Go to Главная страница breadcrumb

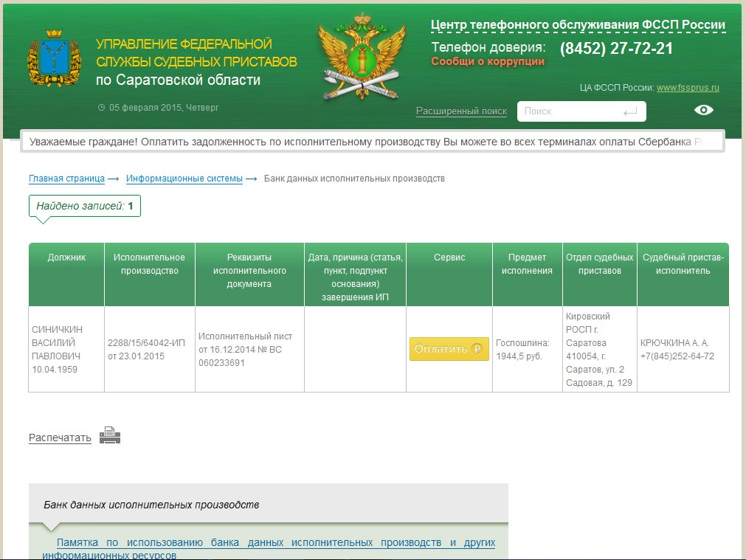(66, 179)
